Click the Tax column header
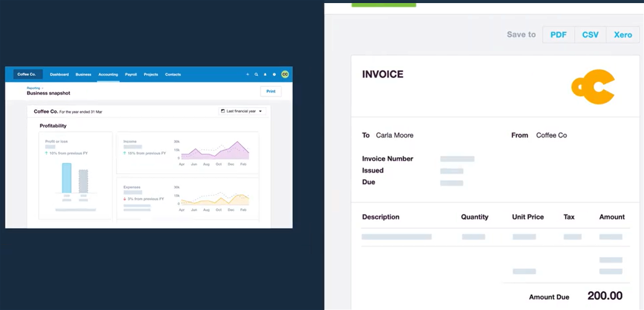This screenshot has height=310, width=644. pos(569,217)
